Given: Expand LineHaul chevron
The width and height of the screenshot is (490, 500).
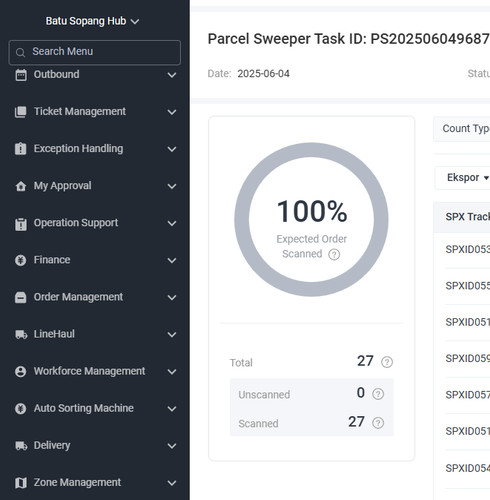Looking at the screenshot, I should click(172, 334).
